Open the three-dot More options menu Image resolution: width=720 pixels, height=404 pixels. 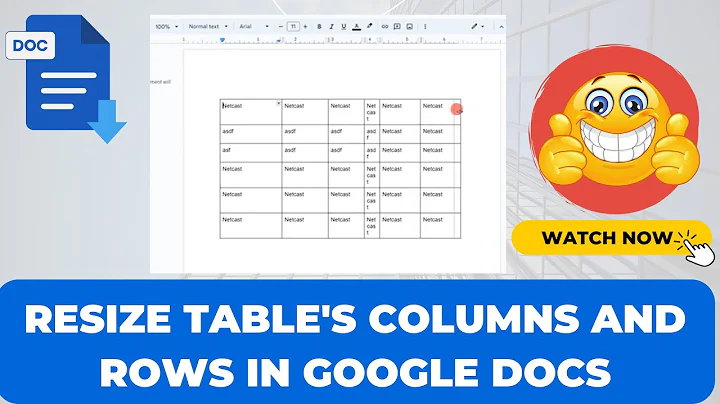425,27
